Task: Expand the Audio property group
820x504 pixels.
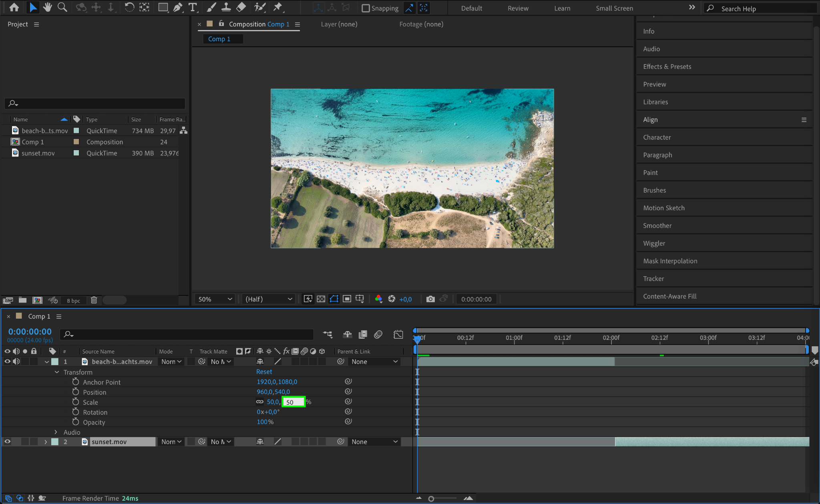Action: (x=56, y=432)
